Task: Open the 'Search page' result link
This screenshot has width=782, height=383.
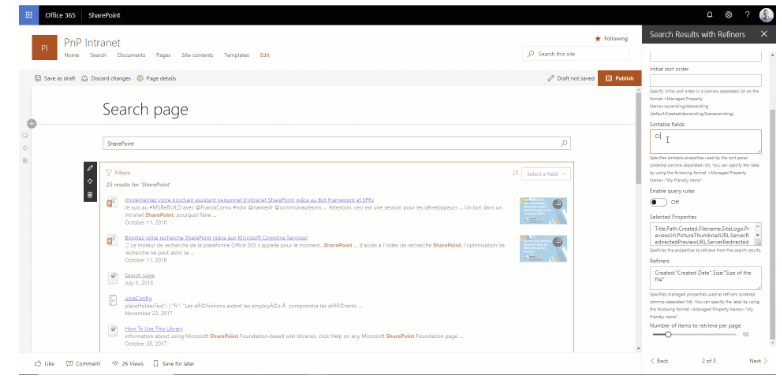Action: 140,275
